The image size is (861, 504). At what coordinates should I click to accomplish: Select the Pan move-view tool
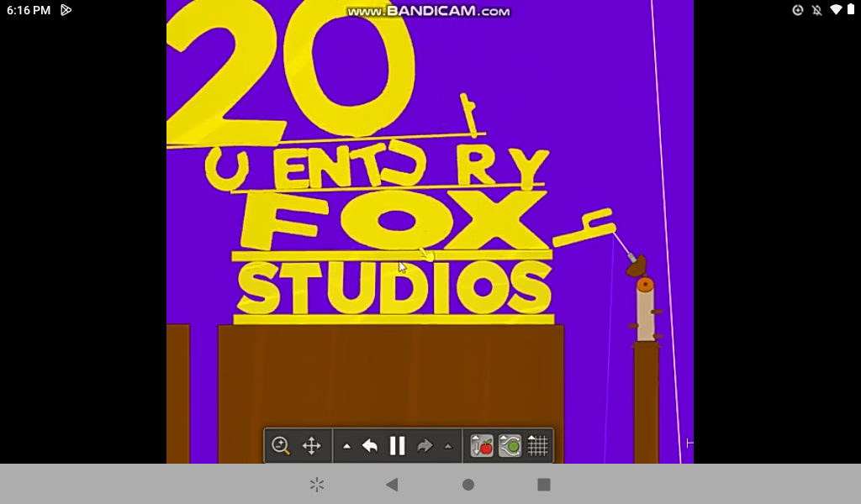coord(311,446)
